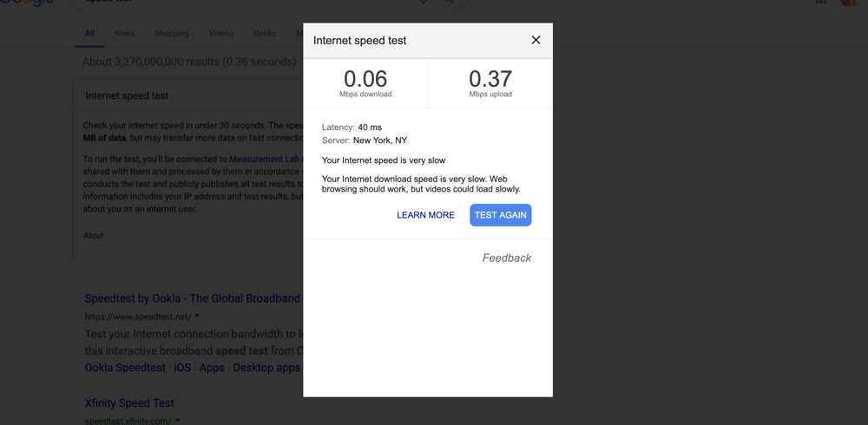Open the account profile avatar

click(x=848, y=3)
